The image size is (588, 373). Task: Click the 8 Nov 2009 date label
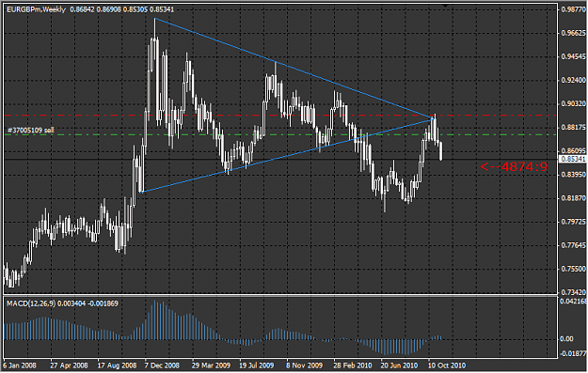304,365
